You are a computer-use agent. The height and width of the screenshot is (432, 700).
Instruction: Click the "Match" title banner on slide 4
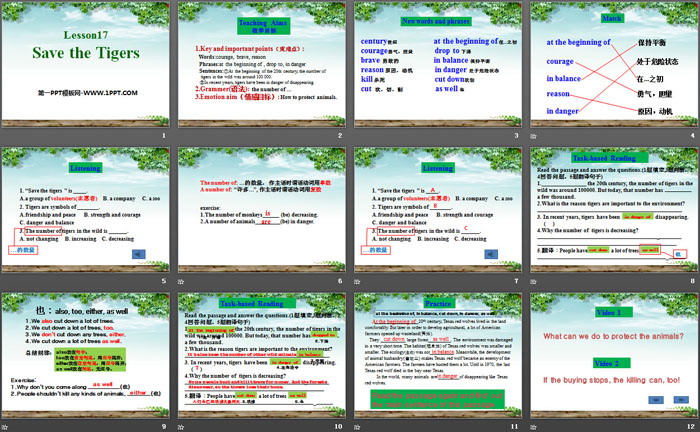pyautogui.click(x=614, y=18)
